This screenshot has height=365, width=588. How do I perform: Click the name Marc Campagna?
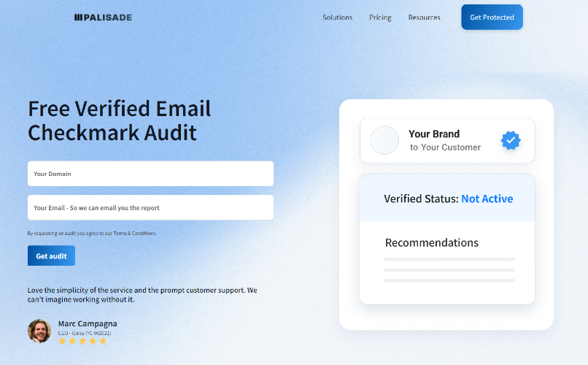(88, 323)
